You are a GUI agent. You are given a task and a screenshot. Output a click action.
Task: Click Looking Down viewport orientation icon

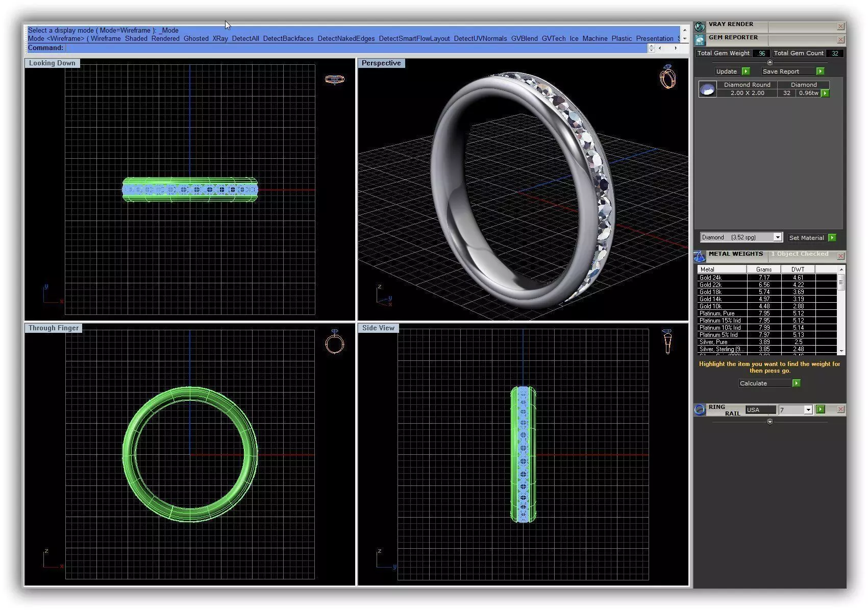(x=334, y=79)
